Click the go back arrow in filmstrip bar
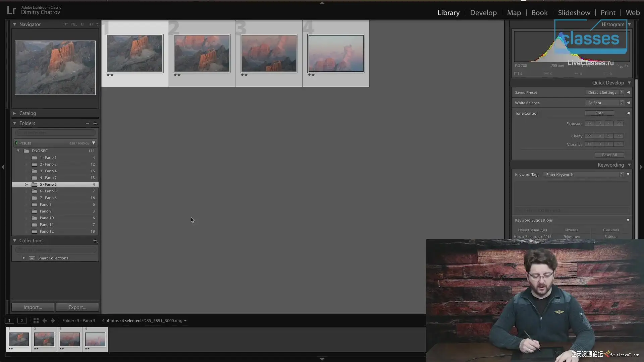Screen dimensions: 644x362 pos(44,321)
